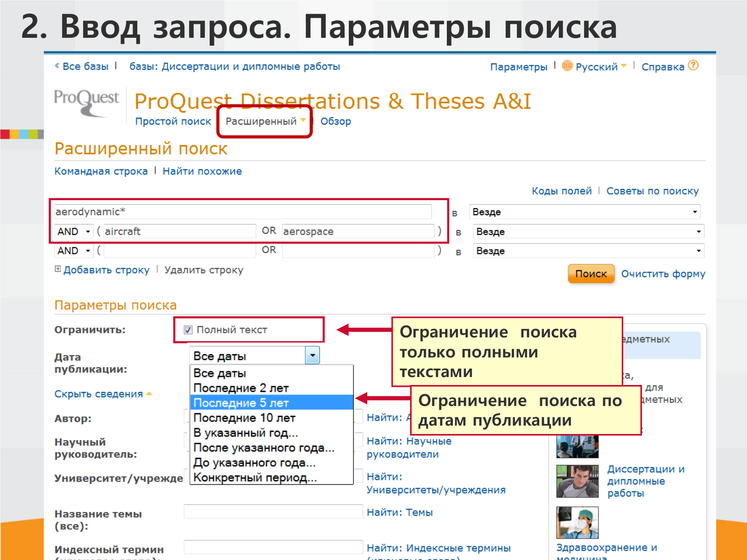Switch to the Обзор tab
Screen dimensions: 747x560
coord(336,121)
